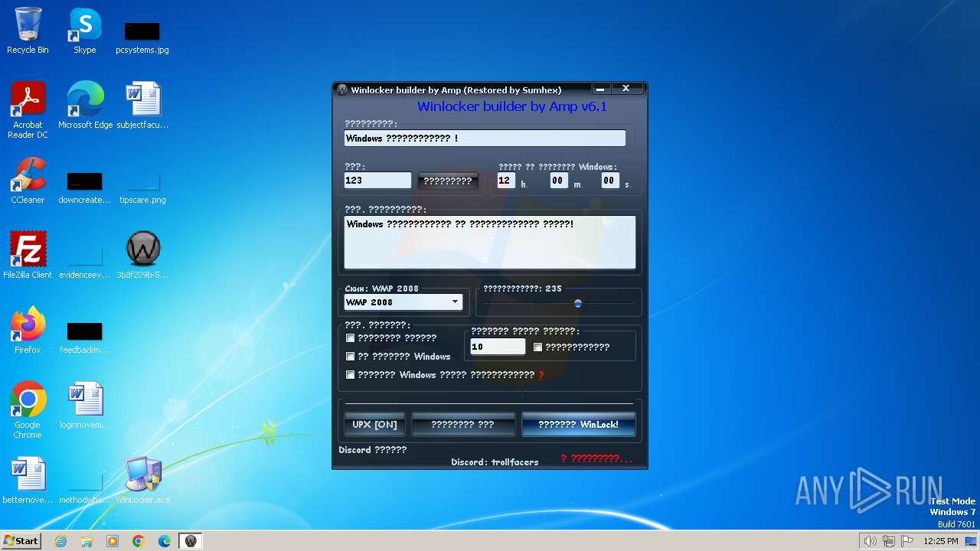Tick the first checkbox in options group
Screen dimensions: 980x551
(351, 337)
